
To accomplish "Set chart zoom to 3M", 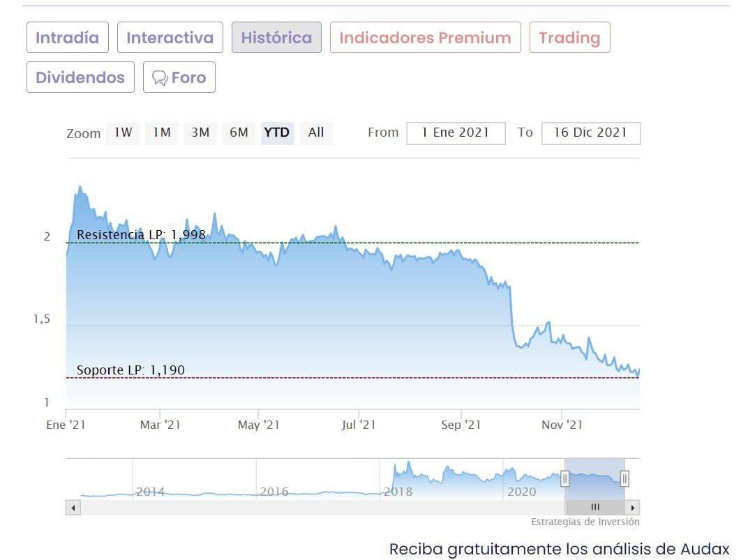I will (200, 133).
